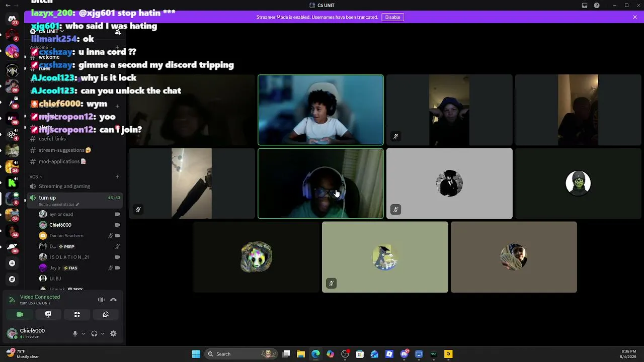644x362 pixels.
Task: Disconnect from the voice channel
Action: click(x=113, y=300)
